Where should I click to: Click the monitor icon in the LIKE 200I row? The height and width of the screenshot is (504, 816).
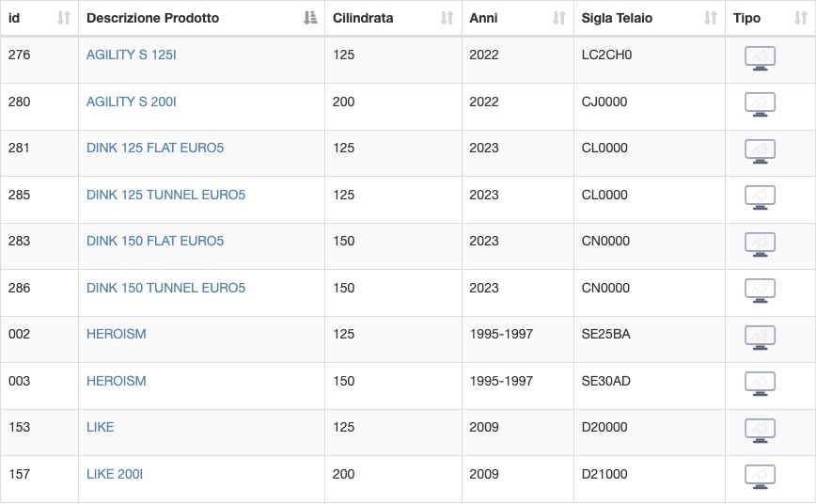(760, 477)
